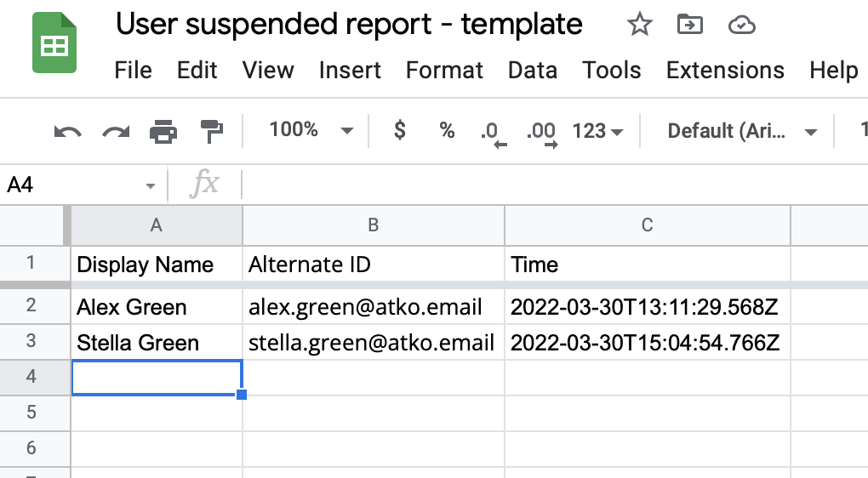
Task: Open the Data menu
Action: 532,70
